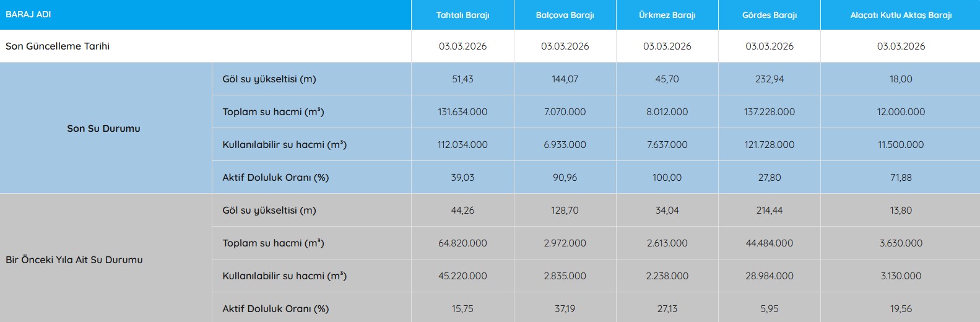Click Alaçatı's previous year lake level 13,80

point(900,211)
